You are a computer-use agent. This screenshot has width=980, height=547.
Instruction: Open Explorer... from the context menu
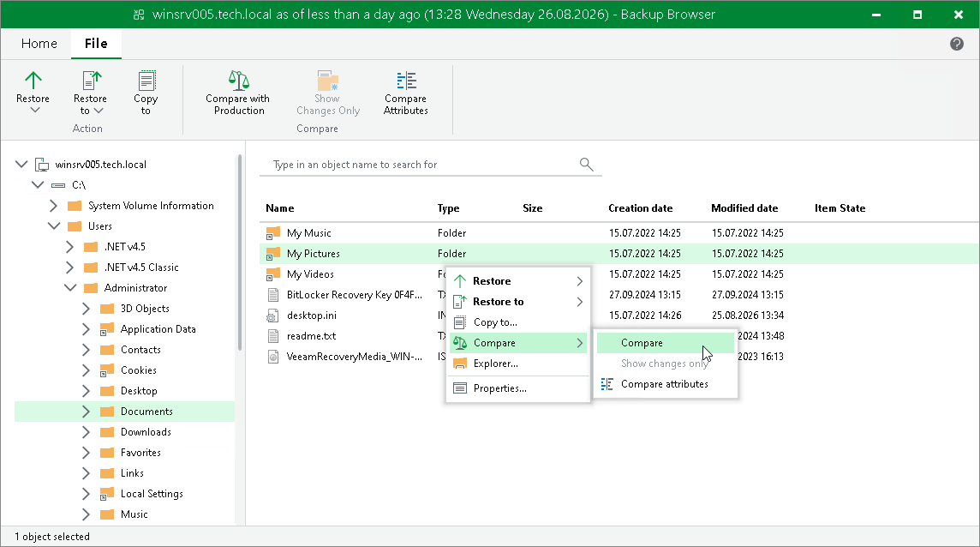pyautogui.click(x=518, y=364)
